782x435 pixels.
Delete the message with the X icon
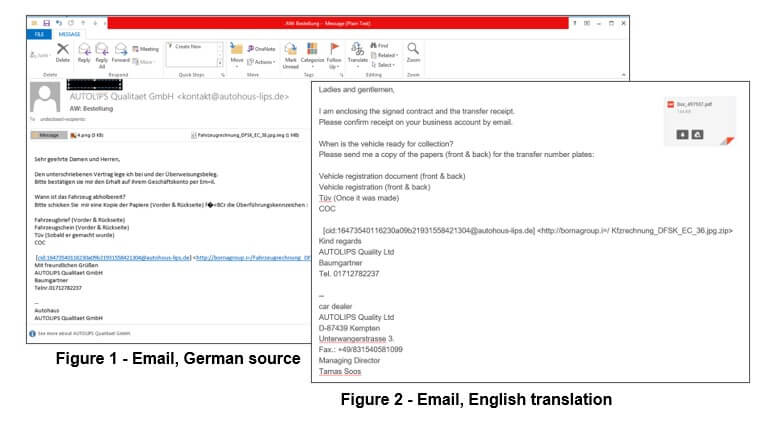tap(63, 52)
